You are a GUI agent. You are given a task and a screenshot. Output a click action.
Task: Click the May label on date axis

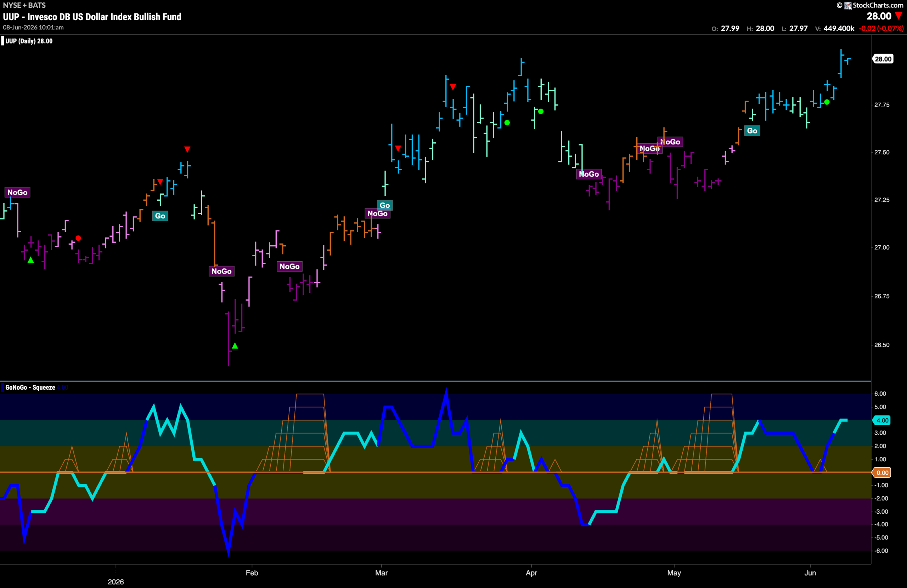(x=674, y=573)
